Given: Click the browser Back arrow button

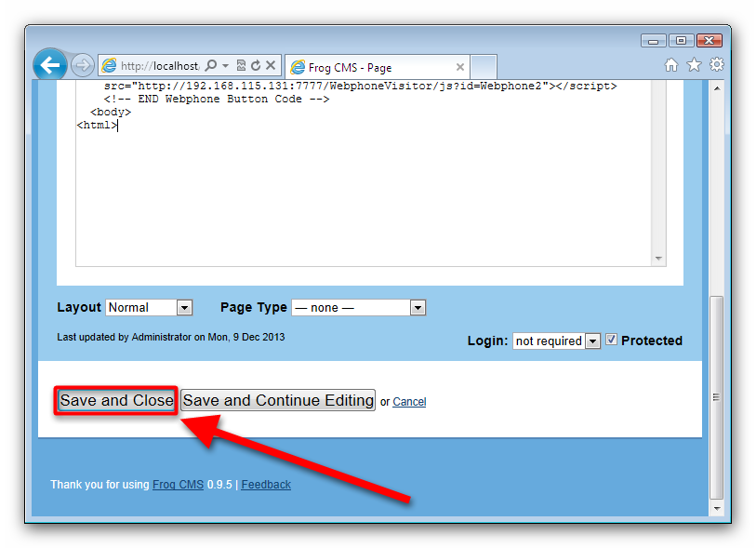Looking at the screenshot, I should tap(50, 65).
